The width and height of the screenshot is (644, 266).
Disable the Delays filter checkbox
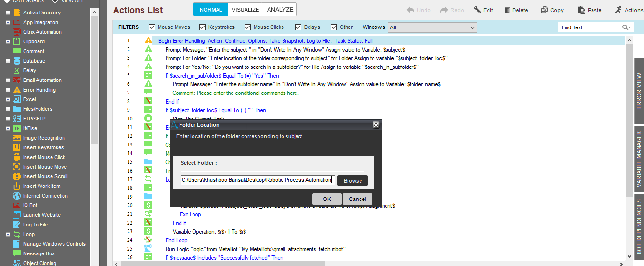[x=298, y=27]
